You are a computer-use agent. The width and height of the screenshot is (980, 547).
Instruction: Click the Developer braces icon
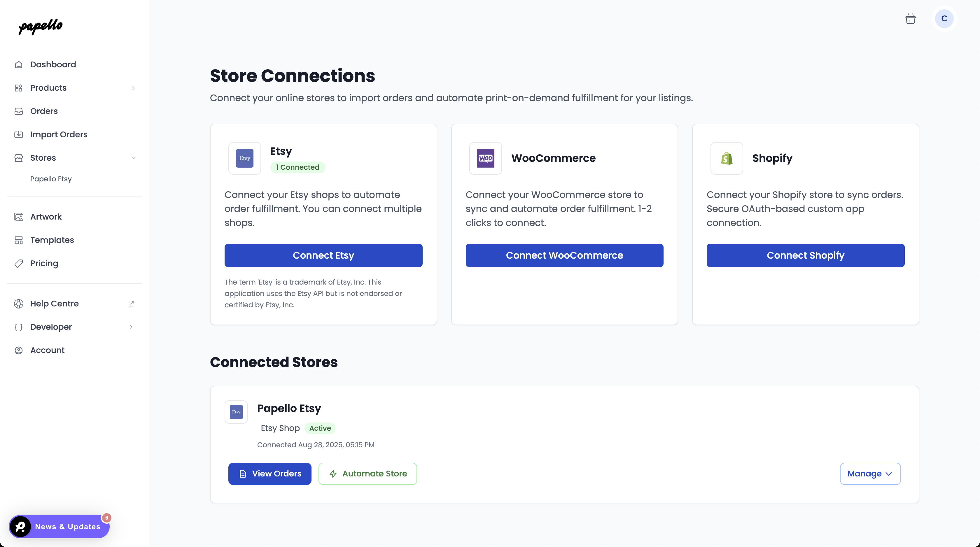pyautogui.click(x=19, y=327)
